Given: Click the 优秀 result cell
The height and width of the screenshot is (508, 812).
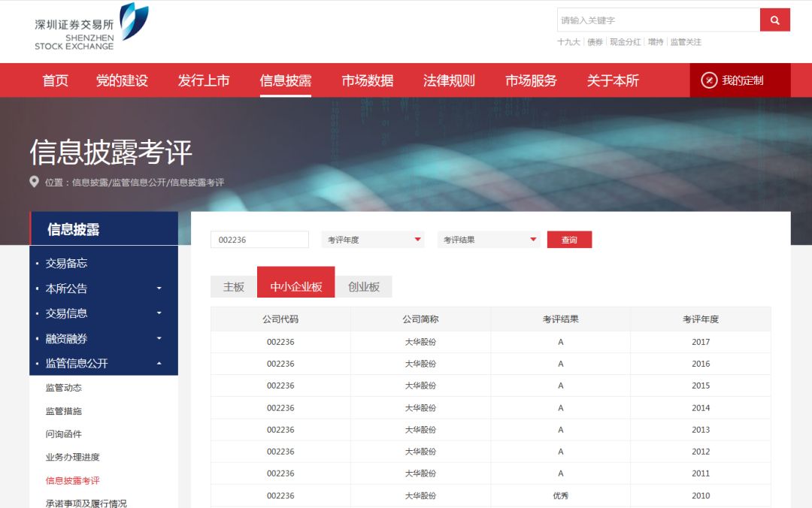Looking at the screenshot, I should pyautogui.click(x=561, y=495).
